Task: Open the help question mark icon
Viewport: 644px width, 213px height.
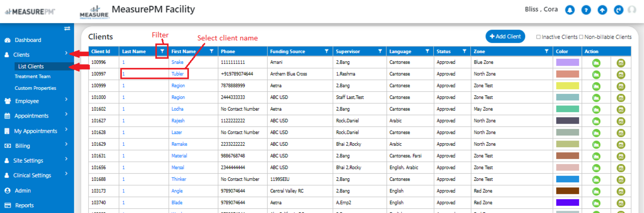Action: pyautogui.click(x=586, y=10)
